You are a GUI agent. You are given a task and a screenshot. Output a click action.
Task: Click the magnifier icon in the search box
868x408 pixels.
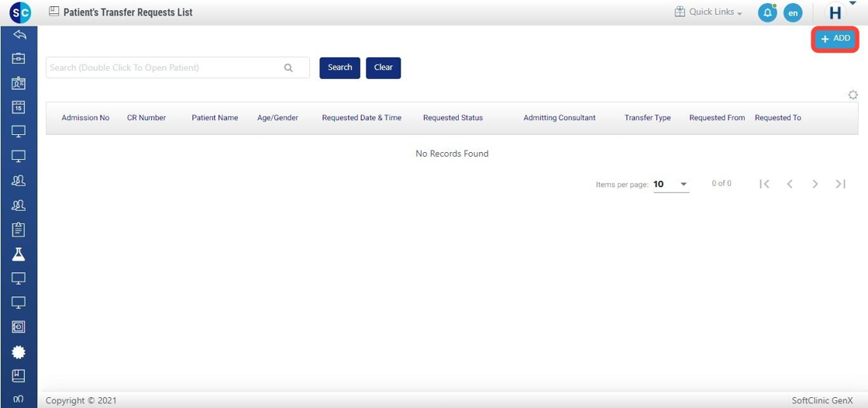[288, 67]
